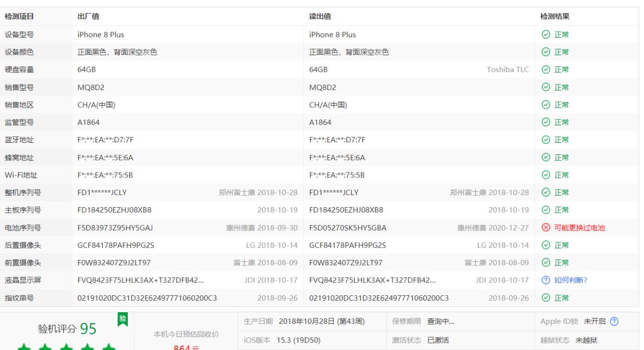Viewport: 644px width, 350px height.
Task: Click the 保修期限 查询中... value
Action: click(x=441, y=321)
